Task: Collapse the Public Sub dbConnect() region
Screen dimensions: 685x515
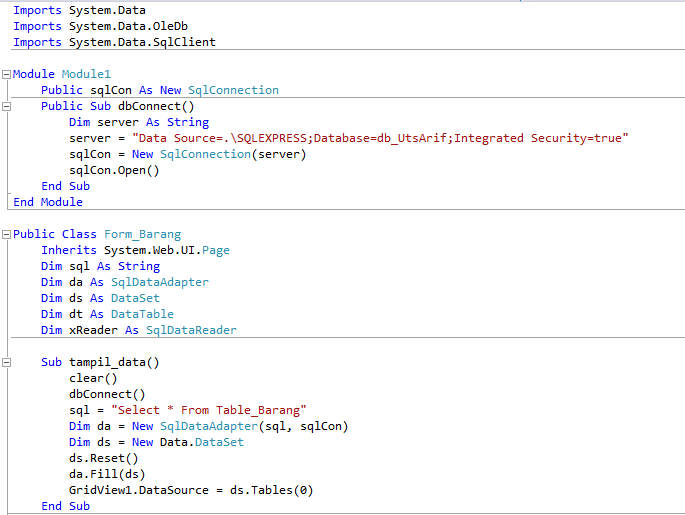Action: (x=6, y=106)
